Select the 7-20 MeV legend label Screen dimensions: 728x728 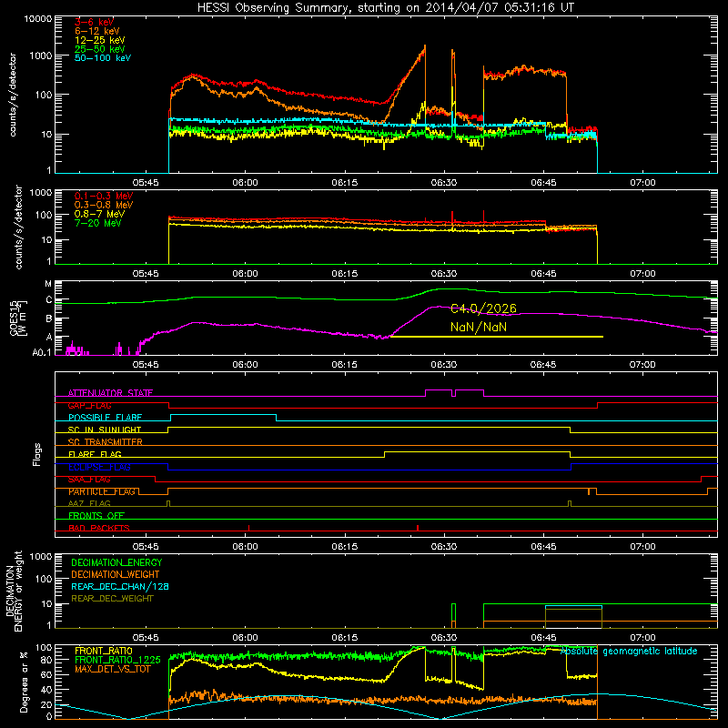pyautogui.click(x=97, y=223)
